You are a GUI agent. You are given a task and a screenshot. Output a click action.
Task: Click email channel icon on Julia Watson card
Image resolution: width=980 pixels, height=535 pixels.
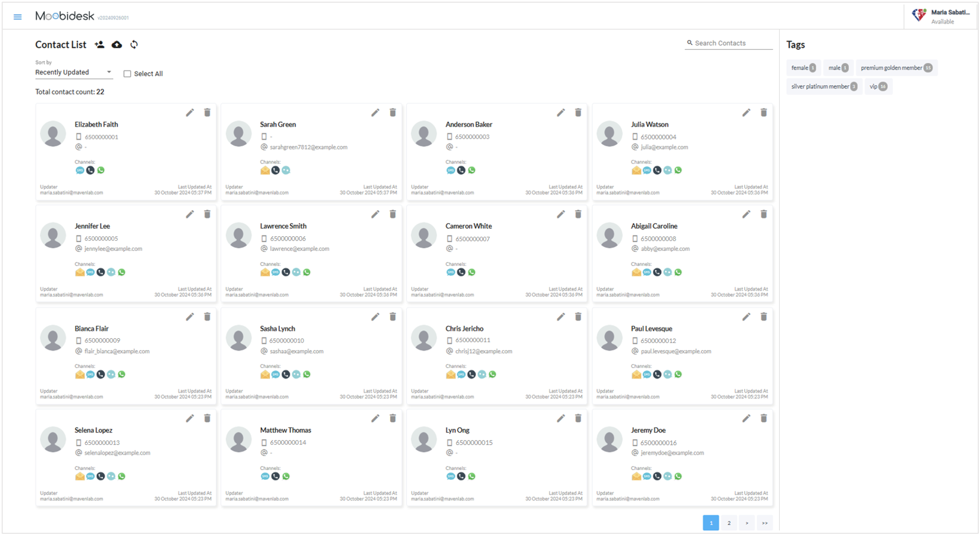[636, 170]
